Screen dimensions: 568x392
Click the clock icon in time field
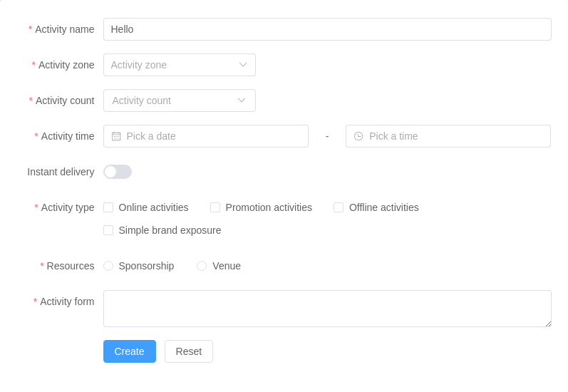point(358,136)
